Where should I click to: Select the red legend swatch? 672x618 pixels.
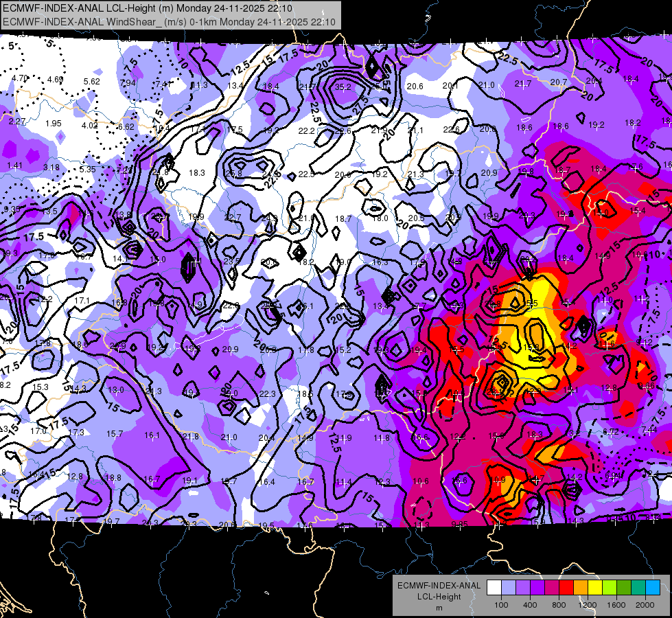click(x=566, y=588)
